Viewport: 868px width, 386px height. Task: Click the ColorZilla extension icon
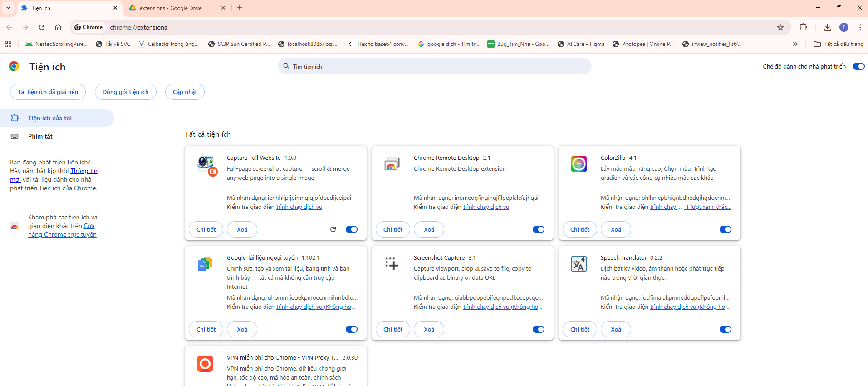tap(579, 164)
